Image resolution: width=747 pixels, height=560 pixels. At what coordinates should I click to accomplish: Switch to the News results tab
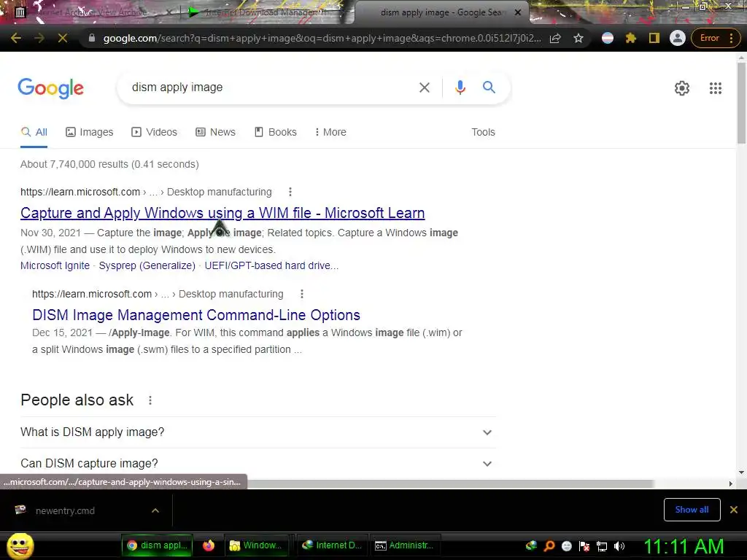pyautogui.click(x=215, y=133)
